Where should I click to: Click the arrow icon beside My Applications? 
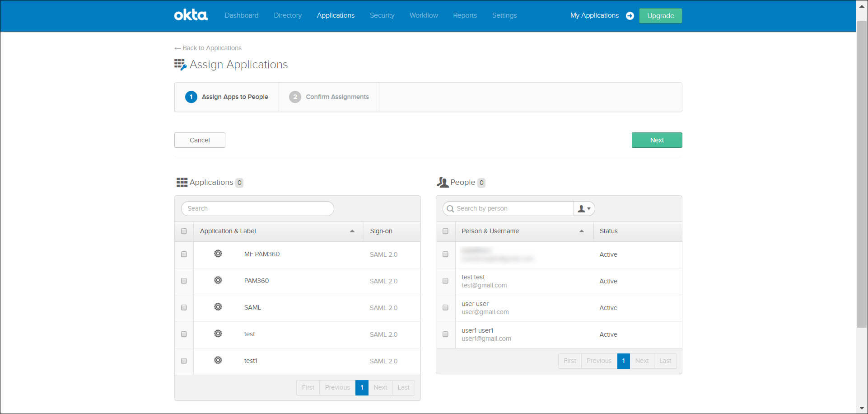coord(630,16)
